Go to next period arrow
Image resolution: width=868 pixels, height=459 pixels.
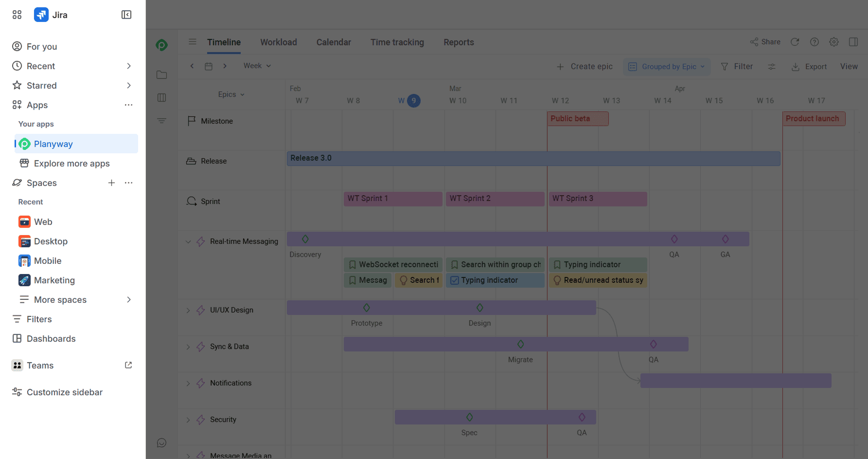[x=225, y=66]
